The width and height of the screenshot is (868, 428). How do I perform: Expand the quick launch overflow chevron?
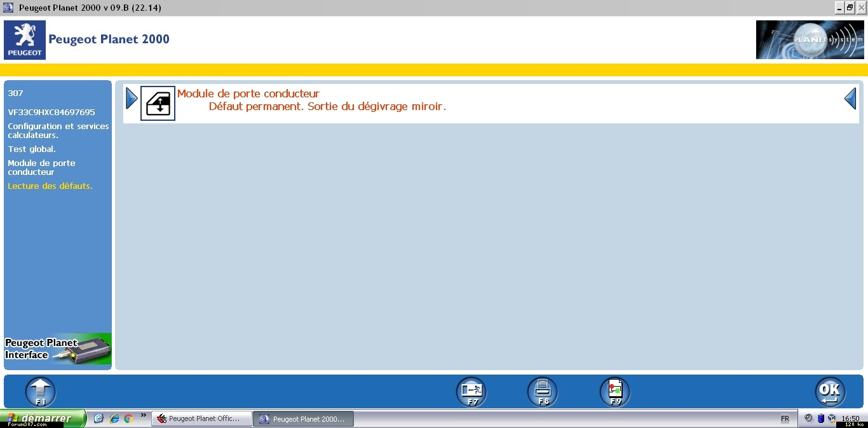pyautogui.click(x=144, y=415)
